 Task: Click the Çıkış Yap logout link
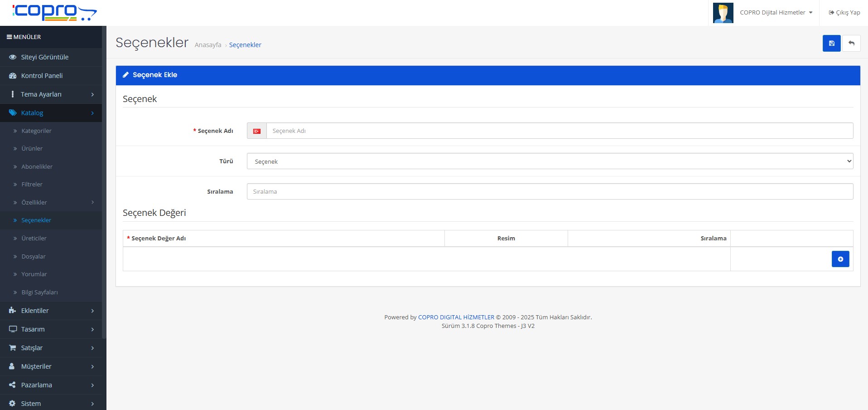[844, 13]
